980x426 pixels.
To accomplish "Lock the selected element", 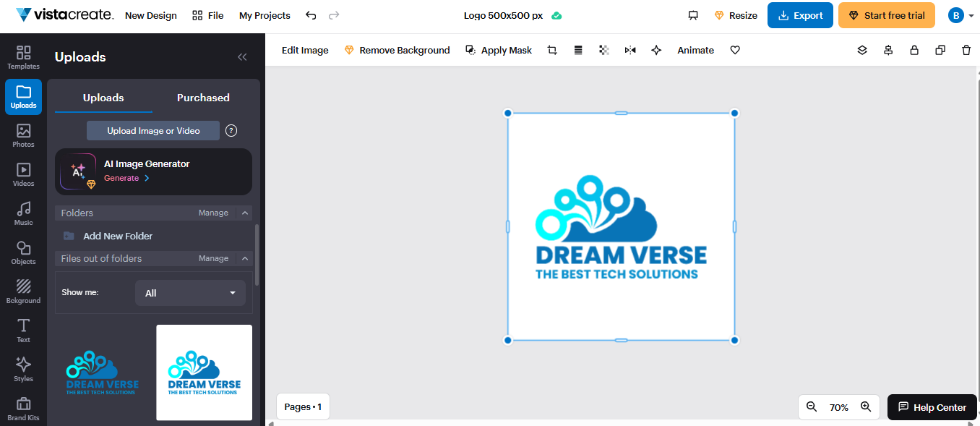I will tap(914, 50).
